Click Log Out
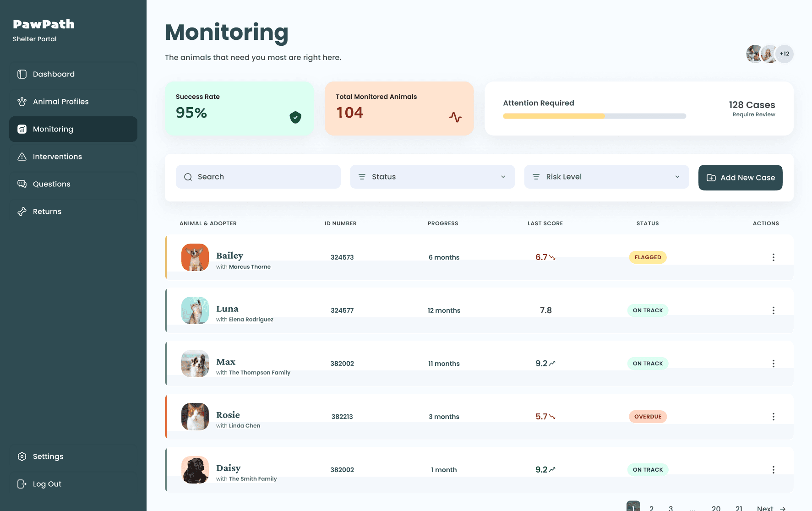This screenshot has height=511, width=812. [73, 484]
